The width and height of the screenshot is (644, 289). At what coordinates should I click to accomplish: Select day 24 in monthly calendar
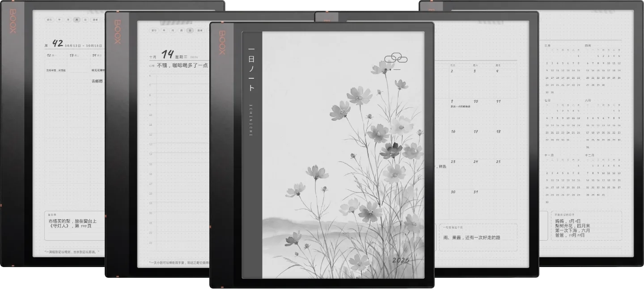click(476, 161)
